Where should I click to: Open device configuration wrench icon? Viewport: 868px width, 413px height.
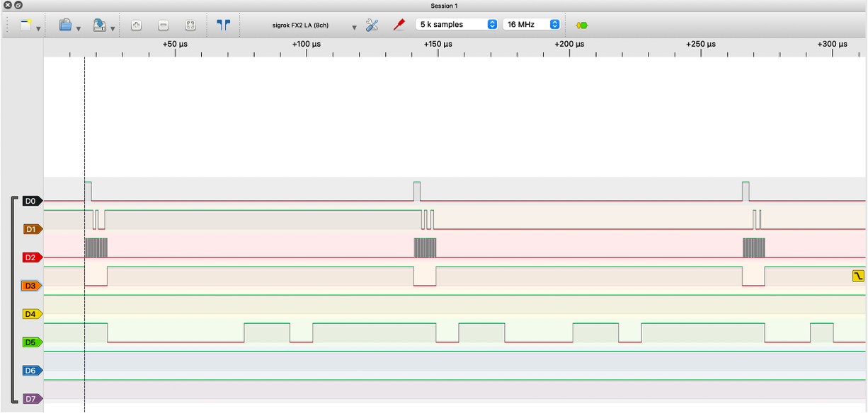pyautogui.click(x=372, y=25)
